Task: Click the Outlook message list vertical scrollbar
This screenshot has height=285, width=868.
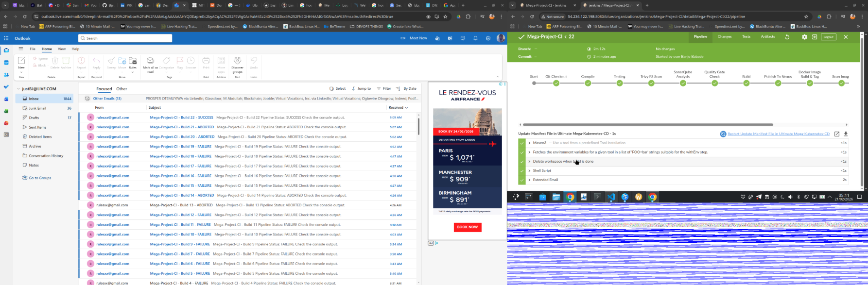Action: tap(418, 126)
